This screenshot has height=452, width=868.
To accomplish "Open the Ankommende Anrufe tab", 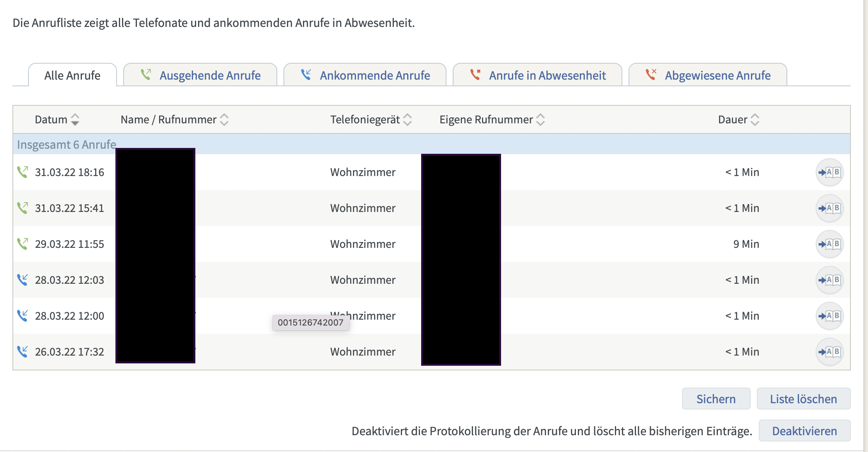I will (x=365, y=75).
